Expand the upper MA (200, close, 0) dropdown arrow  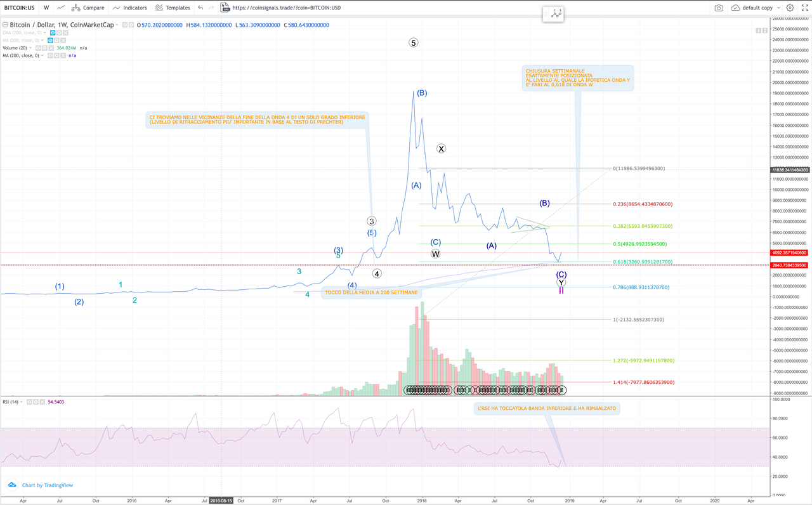click(43, 41)
